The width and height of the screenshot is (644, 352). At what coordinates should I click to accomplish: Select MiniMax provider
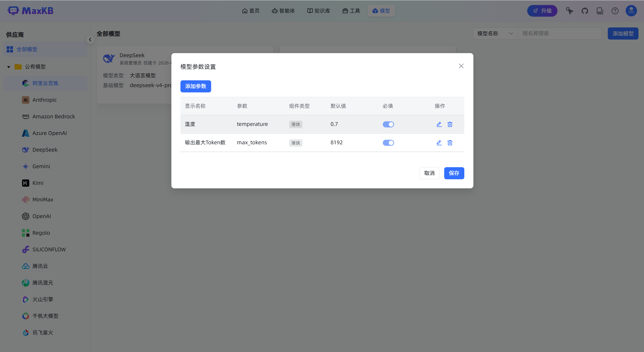(45, 200)
